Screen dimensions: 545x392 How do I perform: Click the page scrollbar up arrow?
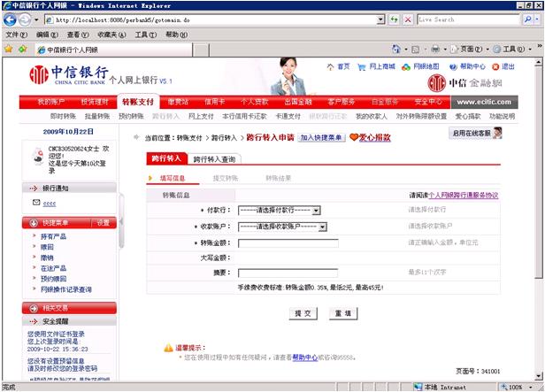539,63
